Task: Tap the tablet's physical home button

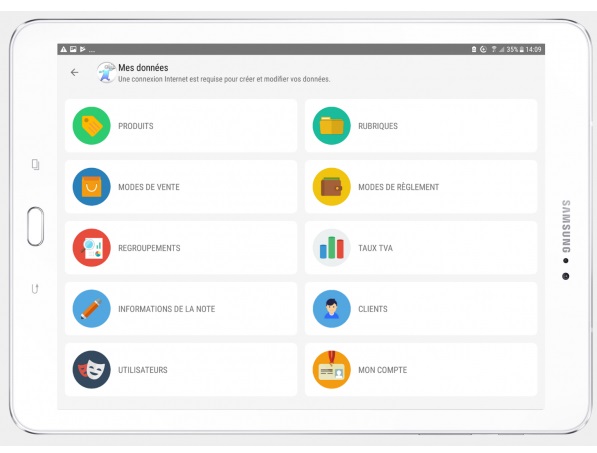Action: 35,226
